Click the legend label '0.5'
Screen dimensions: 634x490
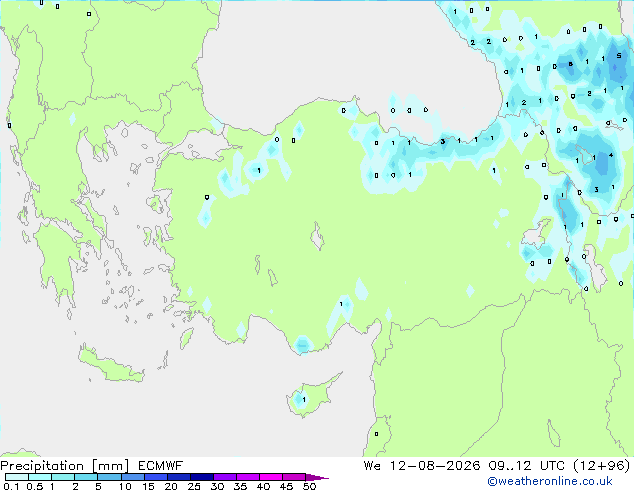coord(35,486)
